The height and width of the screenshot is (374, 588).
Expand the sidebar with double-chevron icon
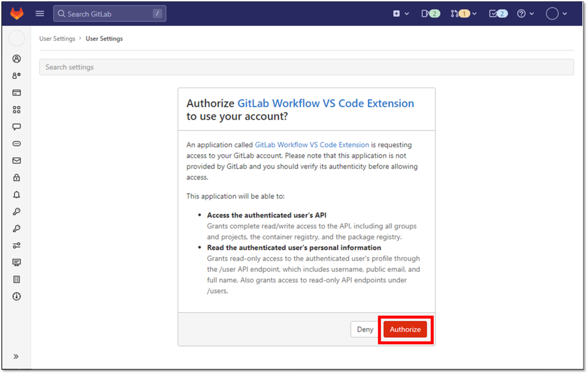(x=16, y=356)
